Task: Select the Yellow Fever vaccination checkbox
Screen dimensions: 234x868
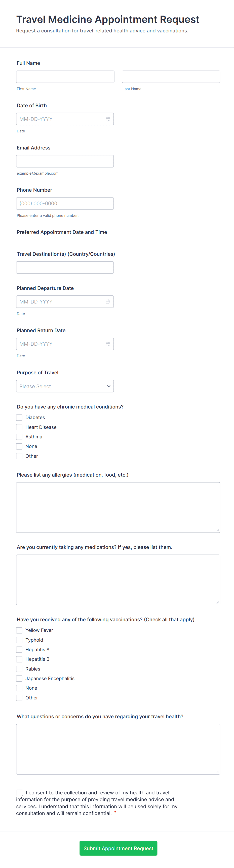Action: 19,630
